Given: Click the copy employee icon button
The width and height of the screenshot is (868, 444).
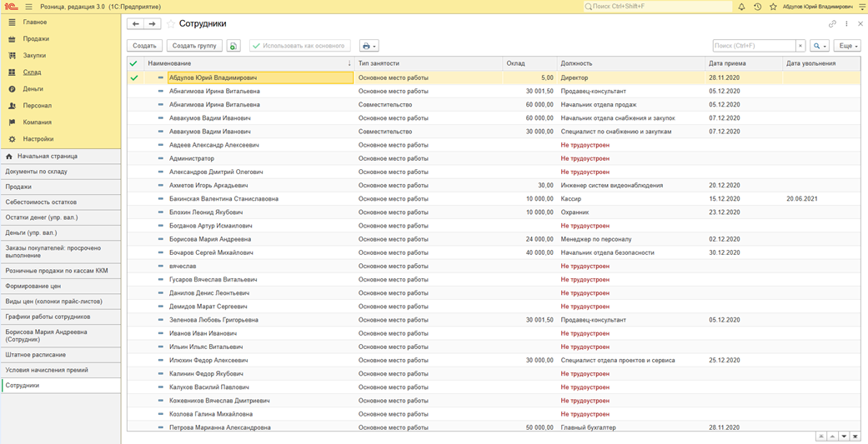Looking at the screenshot, I should pyautogui.click(x=233, y=46).
